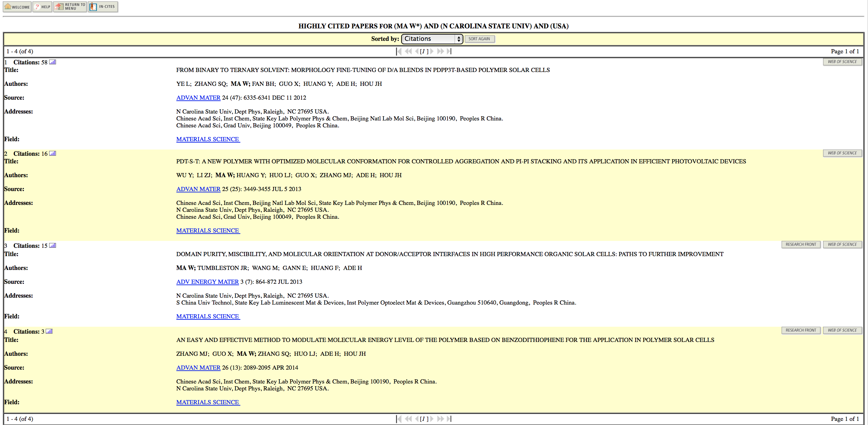Open the In-Cites toolbar button
Image resolution: width=868 pixels, height=425 pixels.
click(103, 7)
